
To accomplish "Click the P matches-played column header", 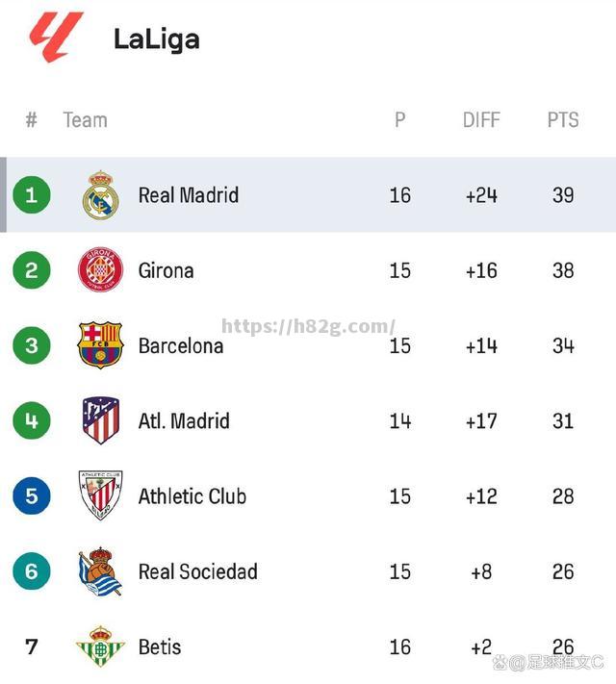I will pyautogui.click(x=400, y=120).
